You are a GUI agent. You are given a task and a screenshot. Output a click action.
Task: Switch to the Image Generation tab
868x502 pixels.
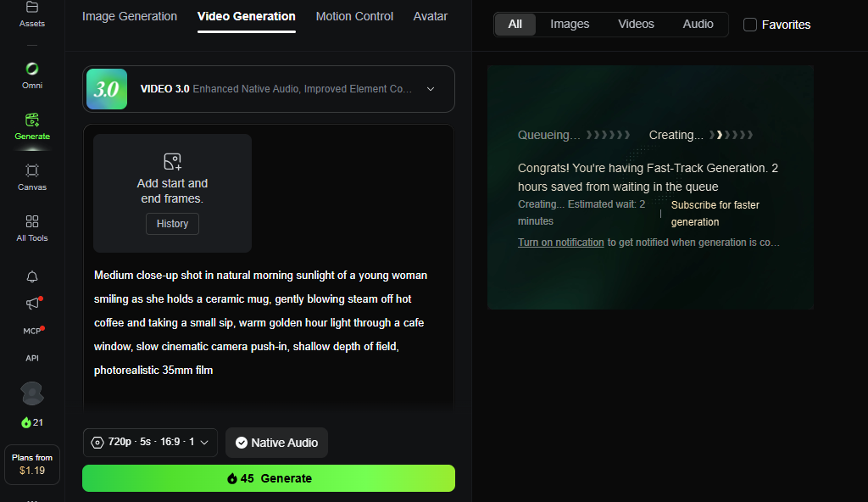coord(130,17)
